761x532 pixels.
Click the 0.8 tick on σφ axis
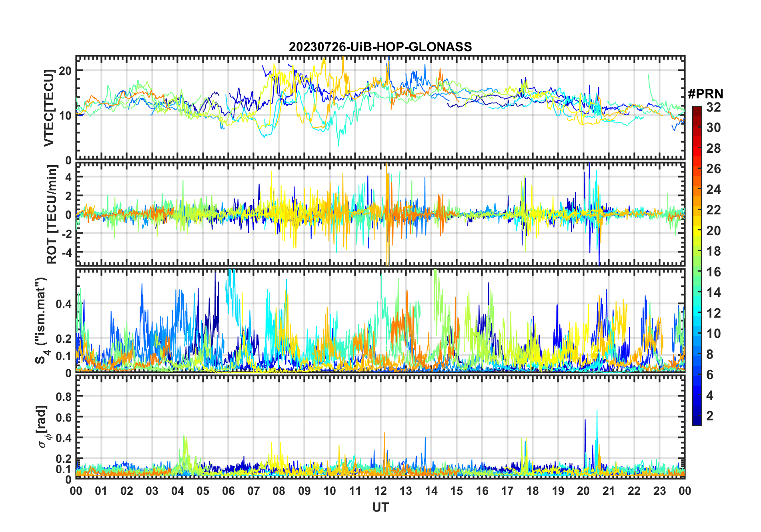tap(64, 396)
